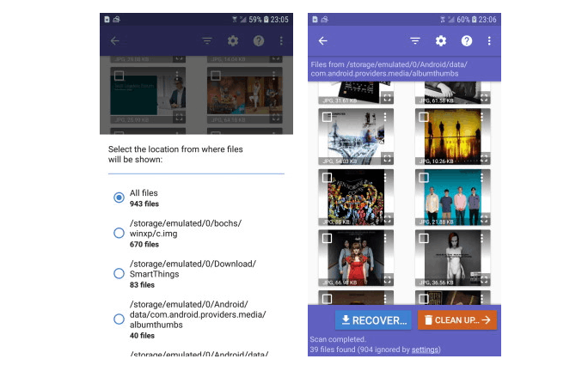Tap the 23:05 clock in the left status bar

click(x=279, y=20)
